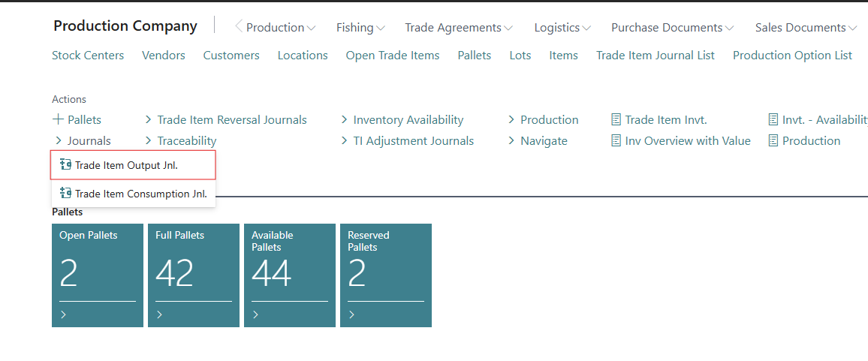
Task: Click the Trade Item Consumption Jnl. icon
Action: [65, 194]
